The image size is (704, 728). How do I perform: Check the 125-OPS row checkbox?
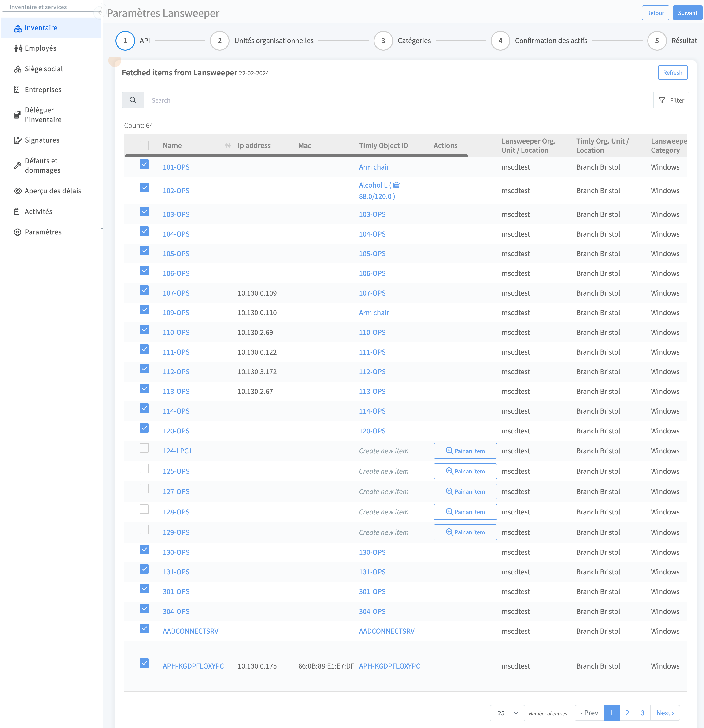[x=144, y=468]
